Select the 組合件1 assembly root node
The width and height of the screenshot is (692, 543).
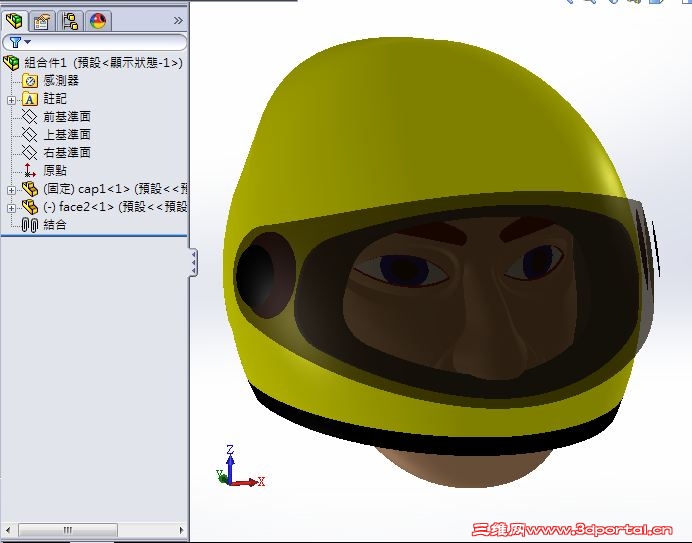coord(103,63)
